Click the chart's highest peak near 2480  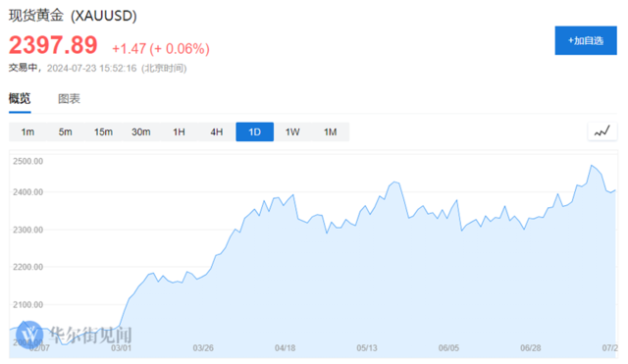click(x=592, y=166)
